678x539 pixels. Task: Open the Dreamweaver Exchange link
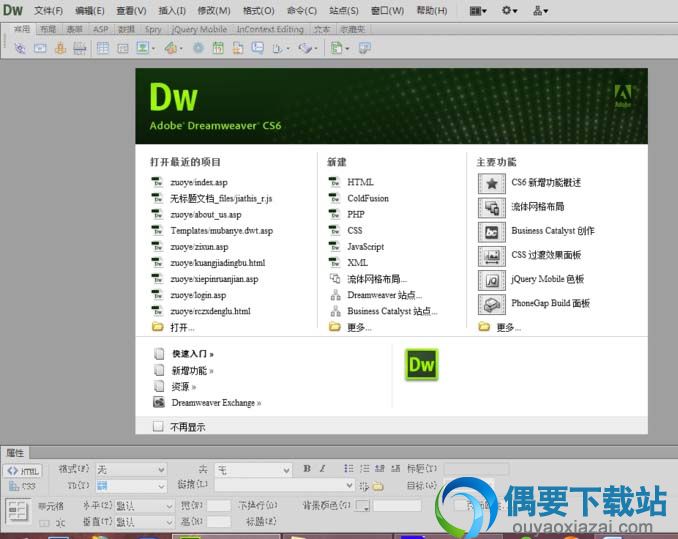[216, 403]
